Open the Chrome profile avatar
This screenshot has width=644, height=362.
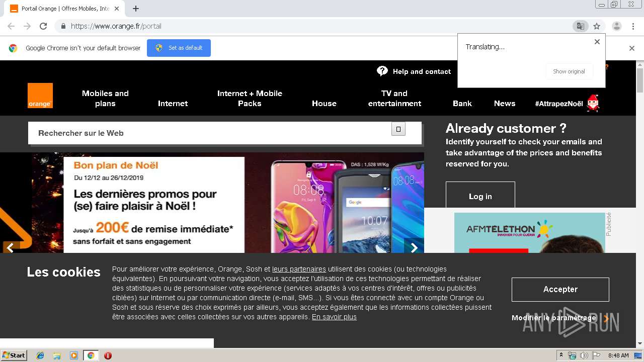click(x=617, y=26)
